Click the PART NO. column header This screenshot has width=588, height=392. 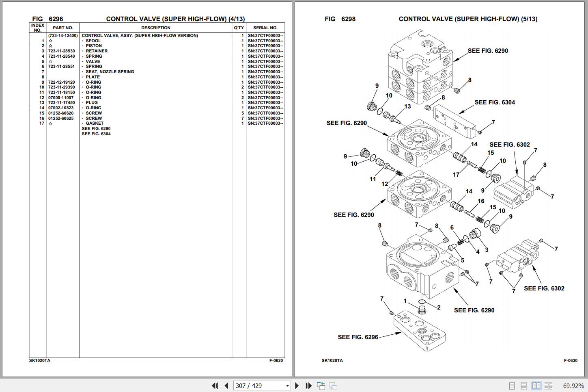(63, 28)
